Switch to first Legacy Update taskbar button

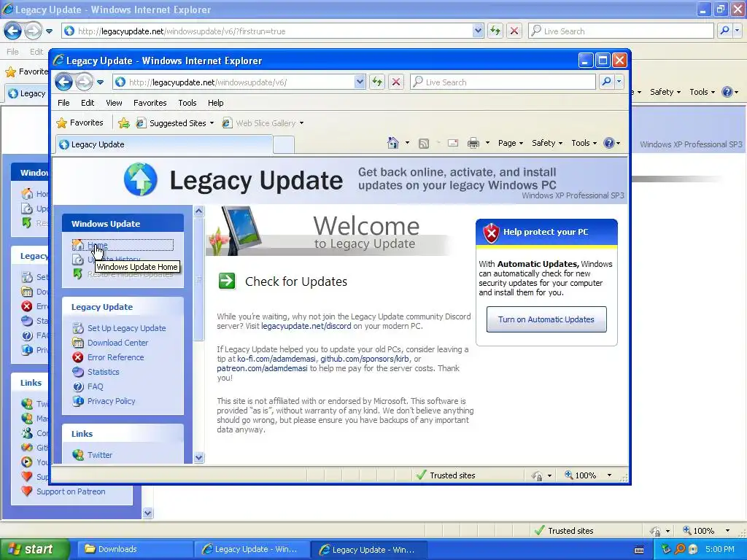[252, 550]
